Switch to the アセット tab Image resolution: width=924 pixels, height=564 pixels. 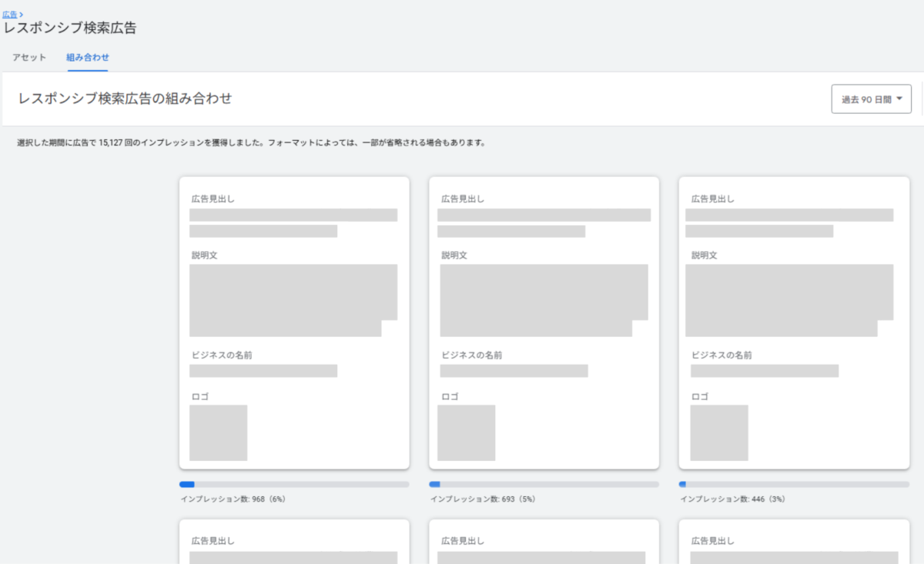coord(29,58)
